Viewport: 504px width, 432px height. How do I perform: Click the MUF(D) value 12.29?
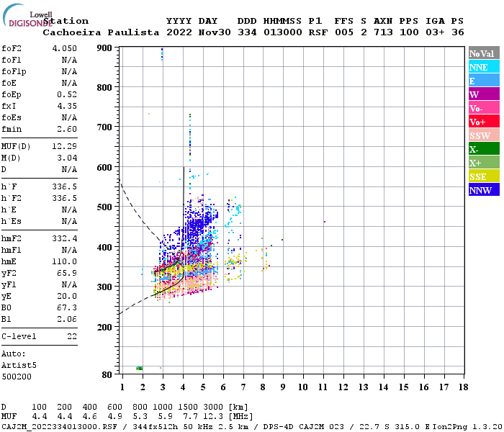65,146
